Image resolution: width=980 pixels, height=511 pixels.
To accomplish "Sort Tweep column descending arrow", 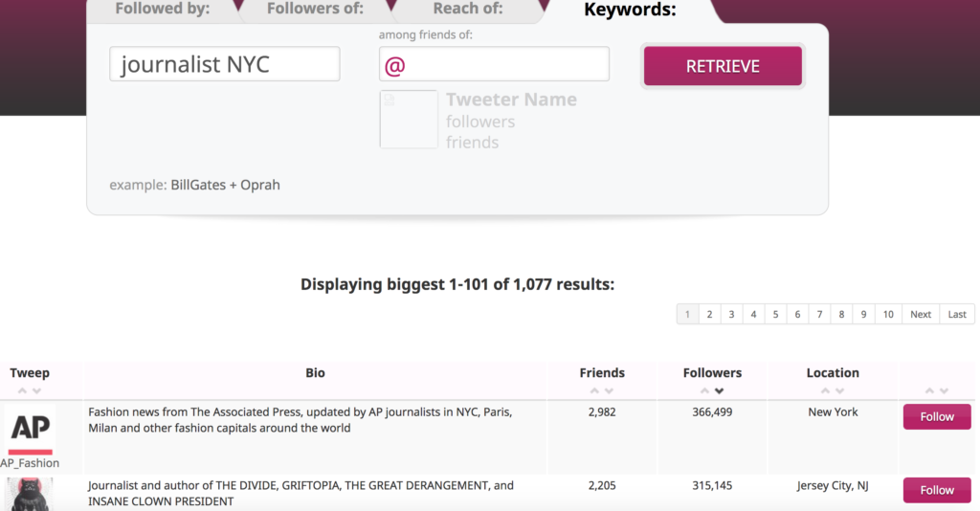I will [37, 391].
